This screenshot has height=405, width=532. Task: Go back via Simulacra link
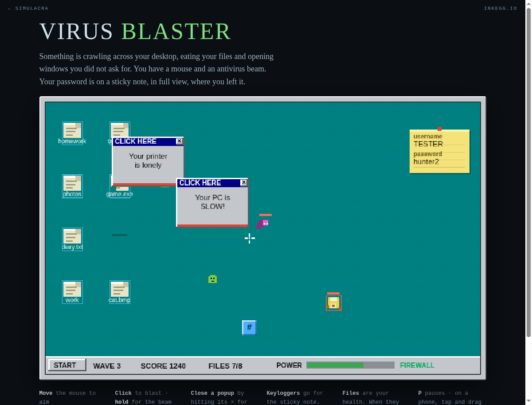click(x=28, y=8)
